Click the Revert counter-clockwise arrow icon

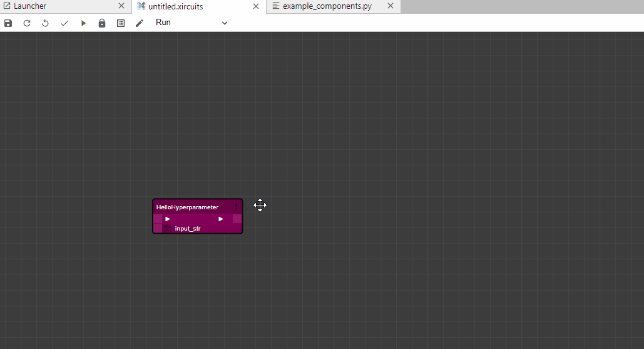45,23
